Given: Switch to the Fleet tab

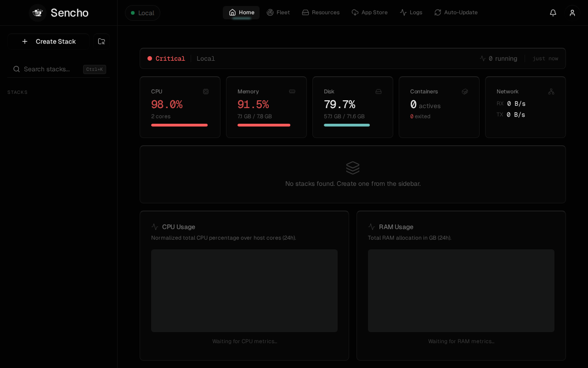Looking at the screenshot, I should tap(278, 12).
